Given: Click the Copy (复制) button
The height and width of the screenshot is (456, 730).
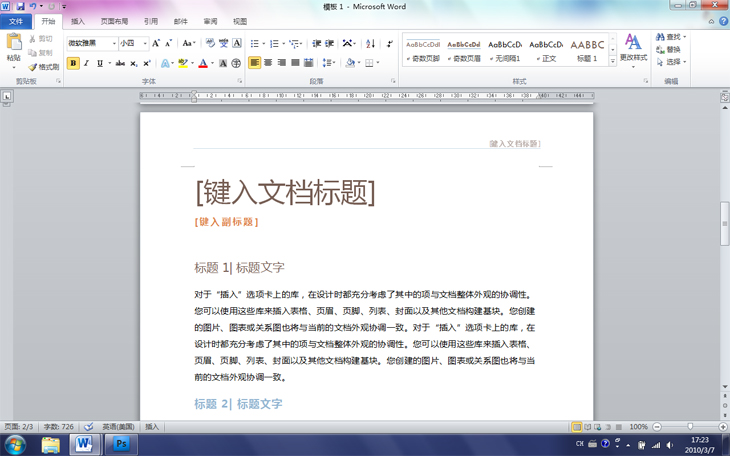Looking at the screenshot, I should tap(41, 53).
